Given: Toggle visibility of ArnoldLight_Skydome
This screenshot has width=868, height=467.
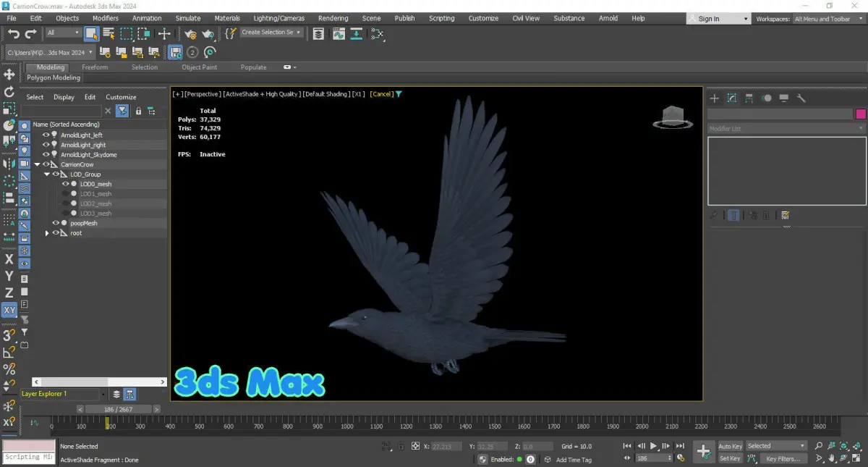Looking at the screenshot, I should tap(46, 154).
